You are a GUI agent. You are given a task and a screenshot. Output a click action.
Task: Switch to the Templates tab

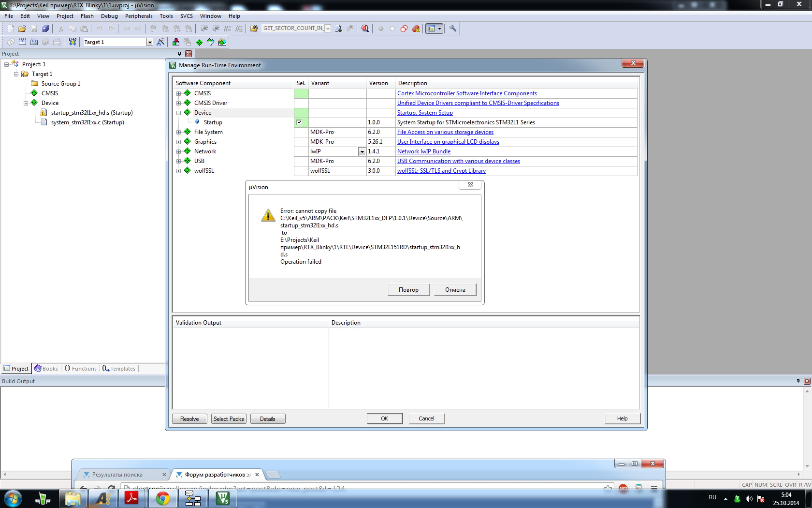coord(119,369)
